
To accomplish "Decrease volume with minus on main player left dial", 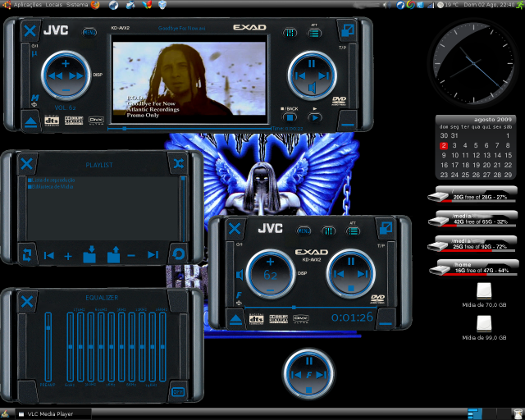I will click(x=66, y=90).
